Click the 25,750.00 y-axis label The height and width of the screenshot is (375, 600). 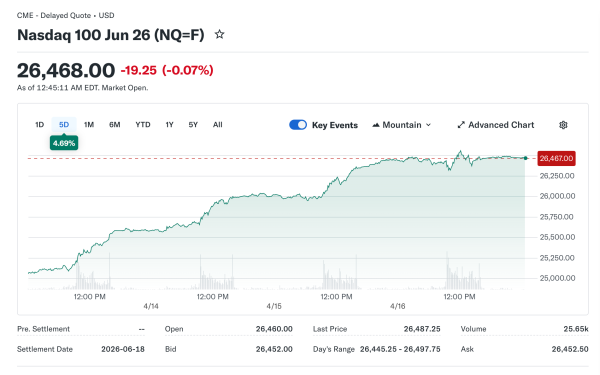pyautogui.click(x=557, y=217)
